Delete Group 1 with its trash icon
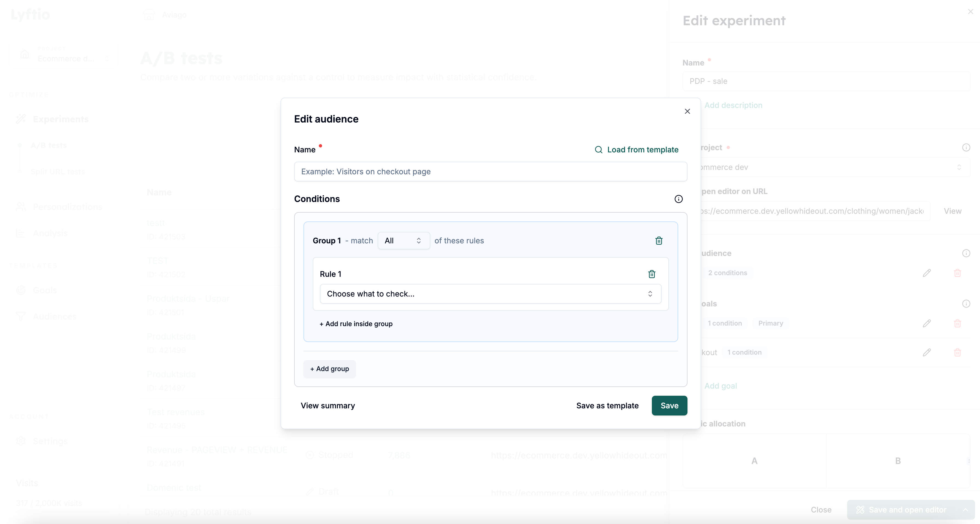This screenshot has height=524, width=980. tap(659, 241)
